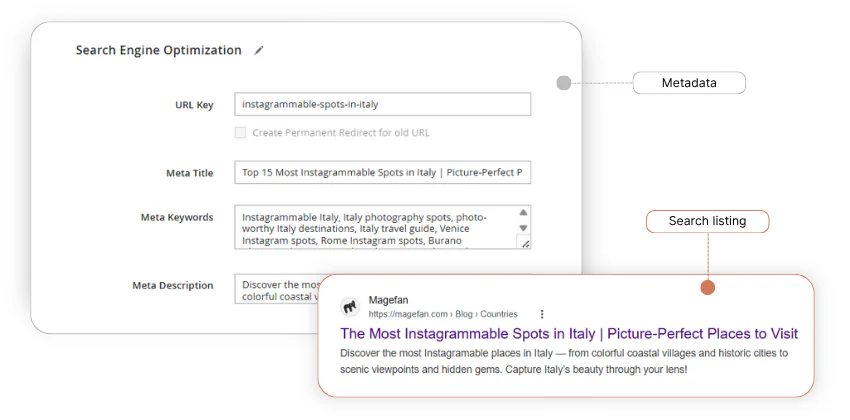Click inside the Meta Description text area
The height and width of the screenshot is (420, 850).
[275, 288]
